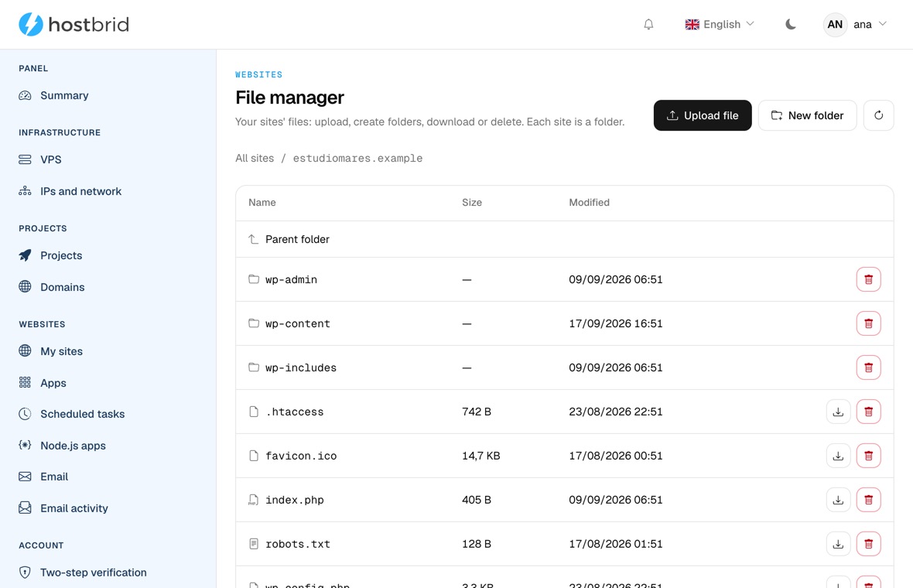Download the .htaccess file

click(838, 412)
